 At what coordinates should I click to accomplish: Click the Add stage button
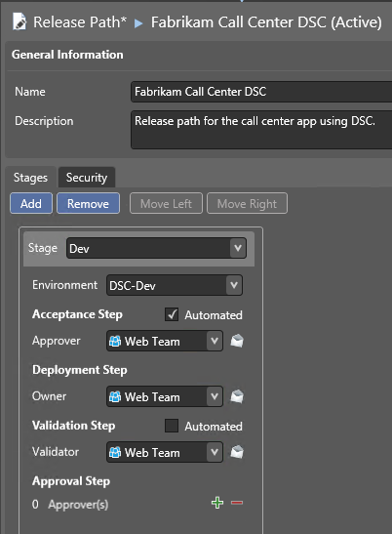click(31, 204)
